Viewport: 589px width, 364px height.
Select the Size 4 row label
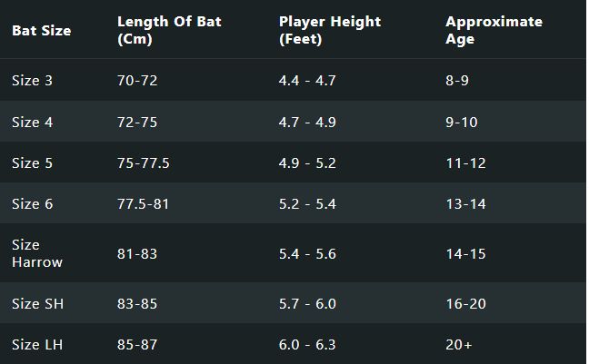(x=32, y=122)
